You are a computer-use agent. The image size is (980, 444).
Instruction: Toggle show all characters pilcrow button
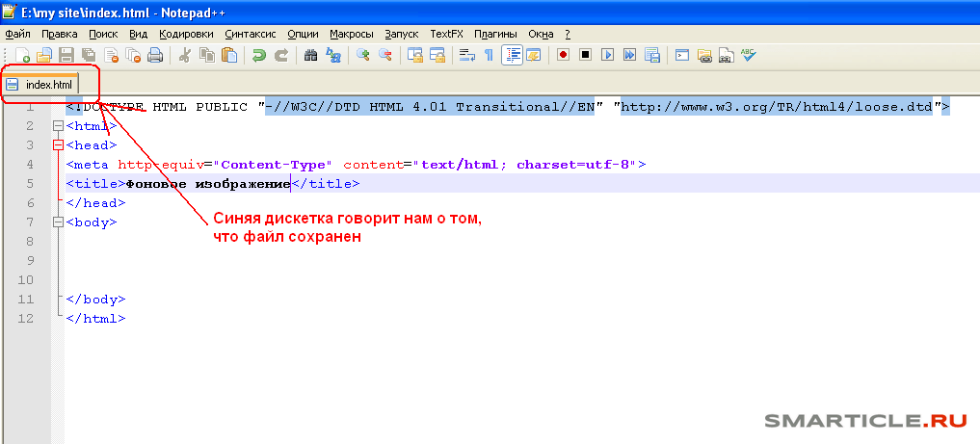[x=490, y=55]
